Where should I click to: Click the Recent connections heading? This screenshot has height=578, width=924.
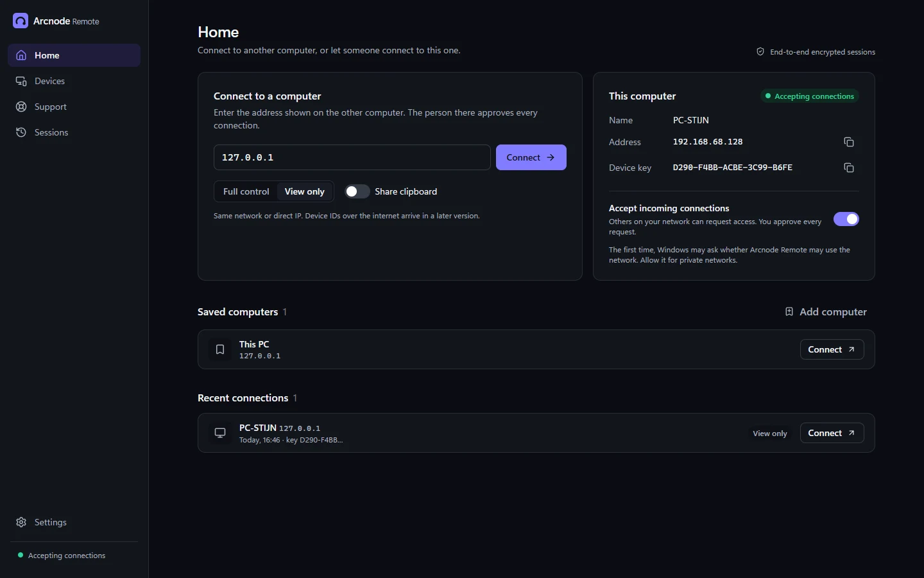pyautogui.click(x=243, y=398)
